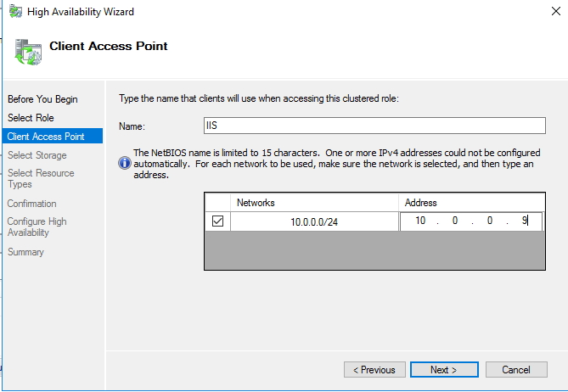Select the 10.0.0.0/24 network cell
Image resolution: width=568 pixels, height=392 pixels.
coord(314,221)
